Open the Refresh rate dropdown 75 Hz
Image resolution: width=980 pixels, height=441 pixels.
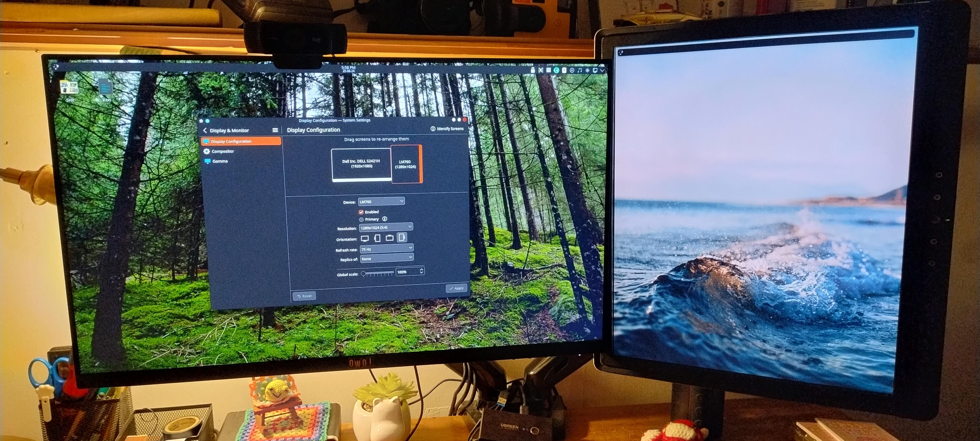[386, 249]
